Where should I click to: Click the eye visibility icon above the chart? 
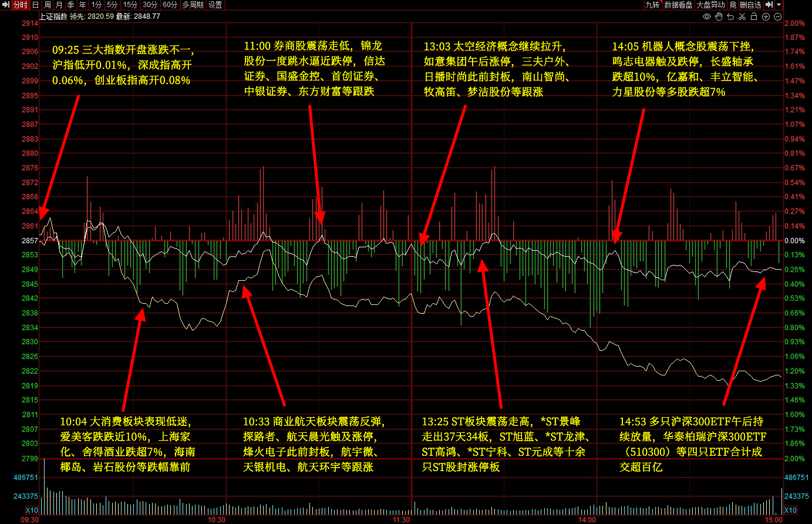[x=707, y=16]
